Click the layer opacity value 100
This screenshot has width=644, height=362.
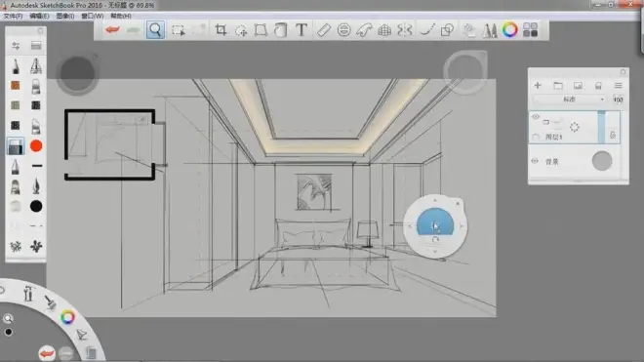point(618,100)
